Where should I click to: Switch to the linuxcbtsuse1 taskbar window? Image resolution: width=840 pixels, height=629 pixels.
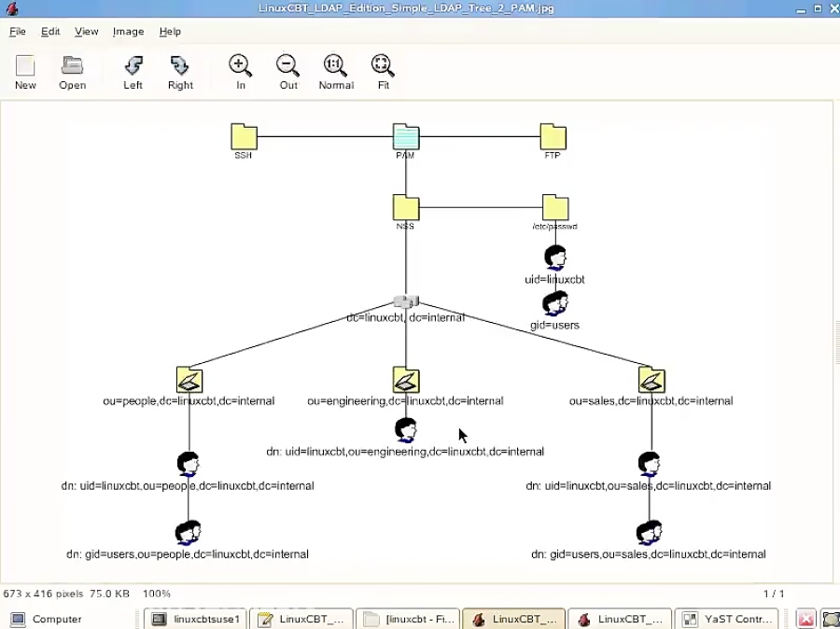click(x=195, y=619)
